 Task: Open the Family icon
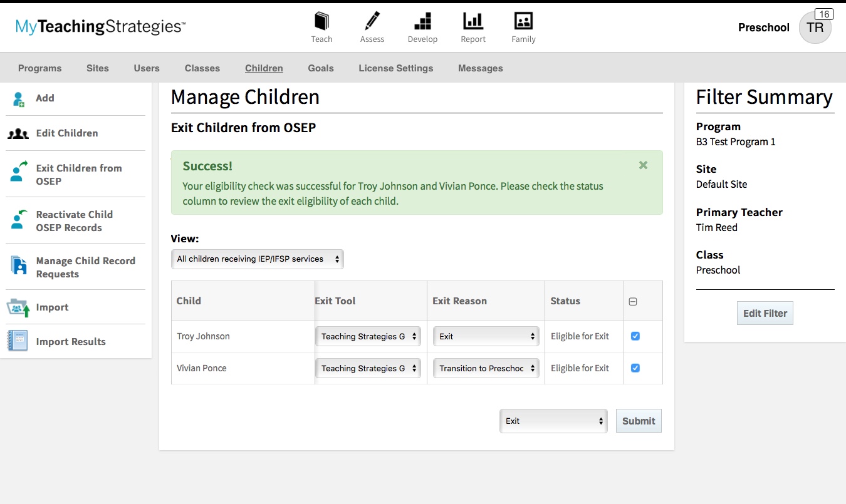523,21
